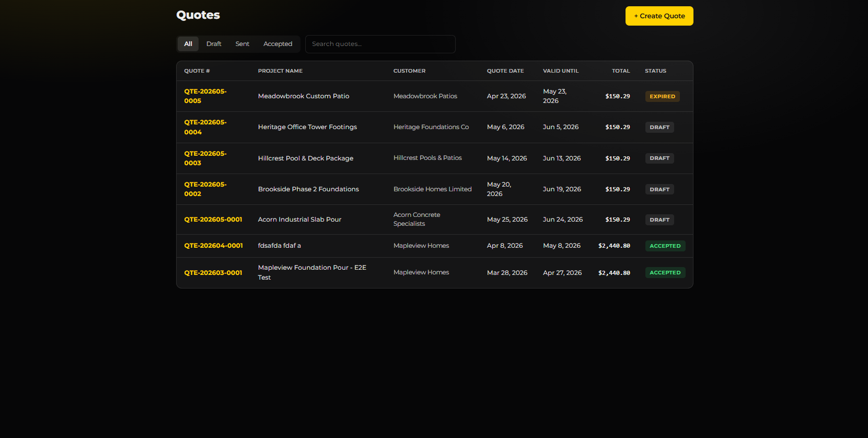Screen dimensions: 868x438
Task: Open quote QTE-202605-0005
Action: 205,96
